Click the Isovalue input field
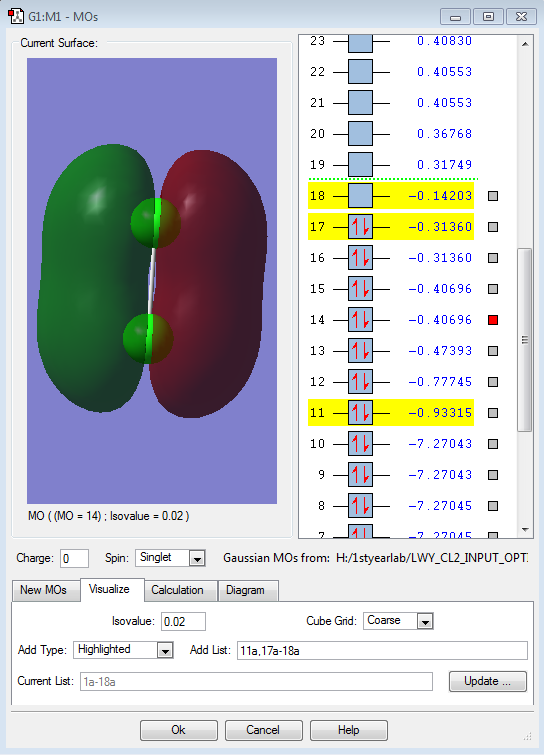 (x=183, y=622)
